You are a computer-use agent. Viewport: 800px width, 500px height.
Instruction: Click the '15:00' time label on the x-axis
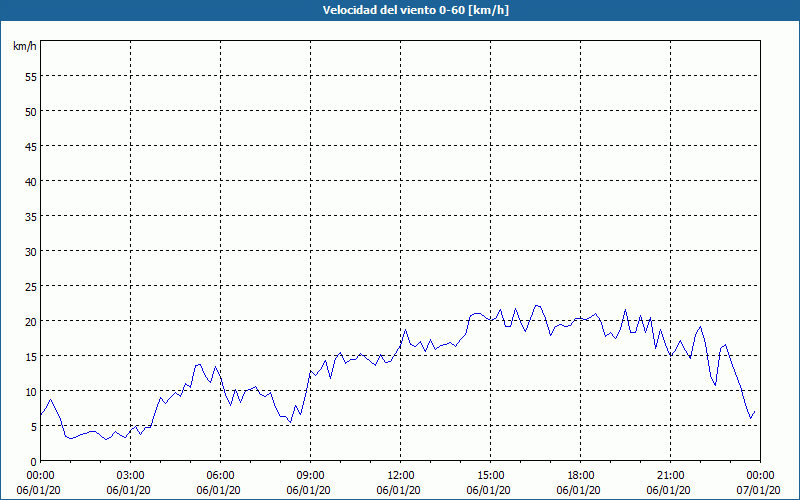click(x=490, y=476)
